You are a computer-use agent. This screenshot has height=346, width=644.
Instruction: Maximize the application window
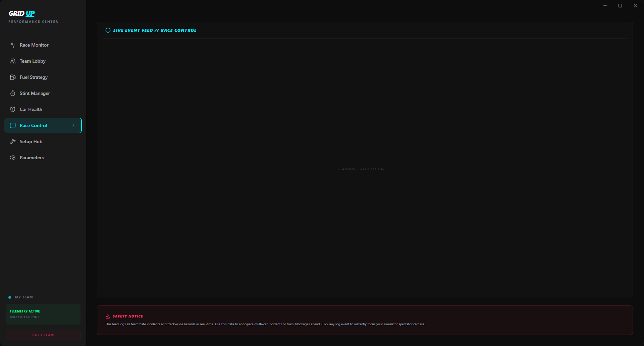[620, 6]
